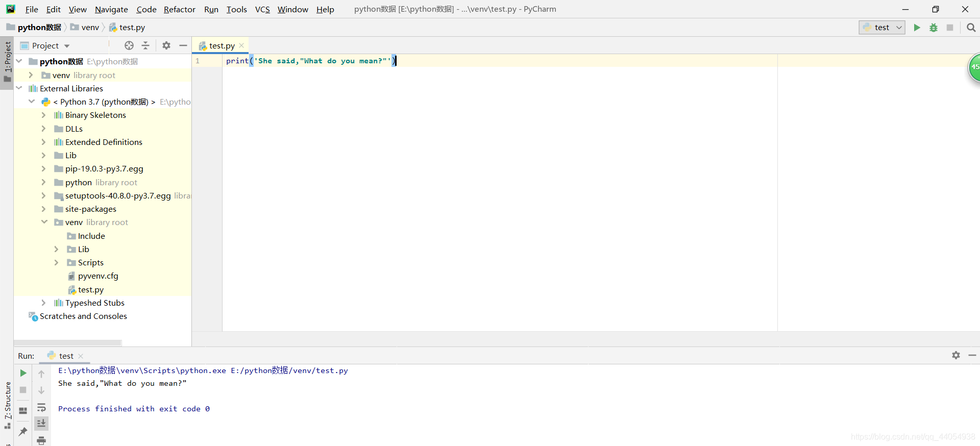This screenshot has height=446, width=980.
Task: Select the Include folder
Action: [91, 236]
